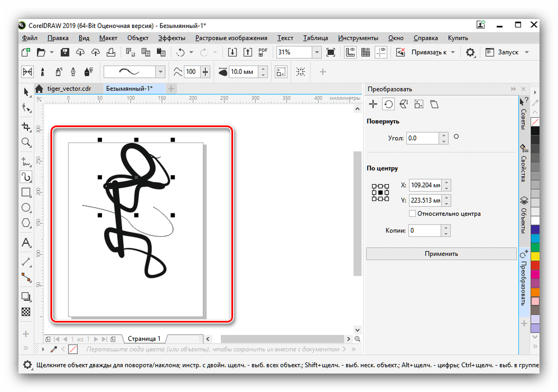558x392 pixels.
Task: Open the Position transform mode
Action: (x=373, y=104)
